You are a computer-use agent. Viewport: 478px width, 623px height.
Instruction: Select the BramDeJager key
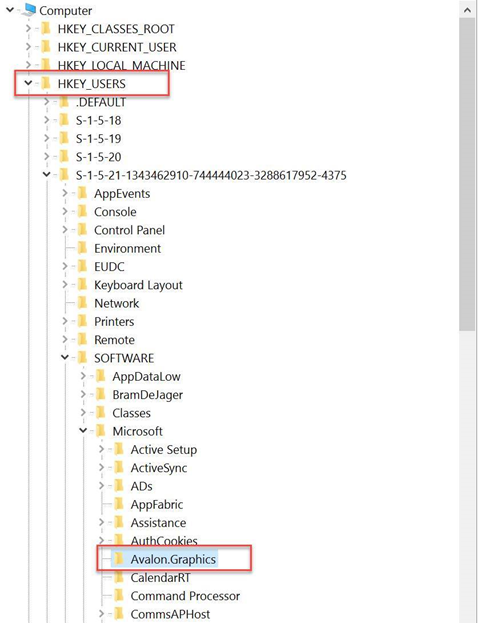tap(147, 395)
